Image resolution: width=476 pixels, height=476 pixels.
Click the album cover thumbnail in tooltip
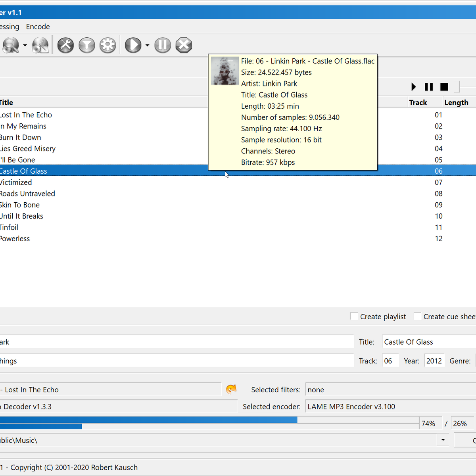point(225,71)
